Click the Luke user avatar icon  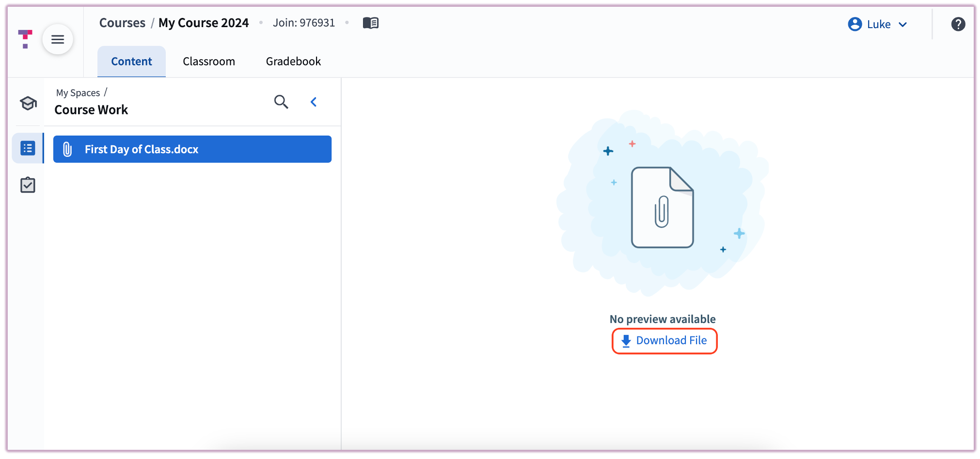[x=854, y=24]
